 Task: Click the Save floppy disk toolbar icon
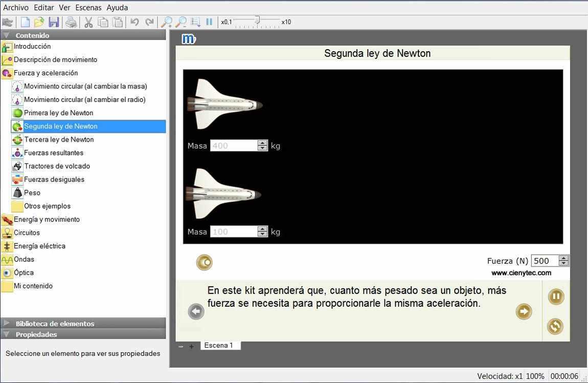tap(54, 22)
